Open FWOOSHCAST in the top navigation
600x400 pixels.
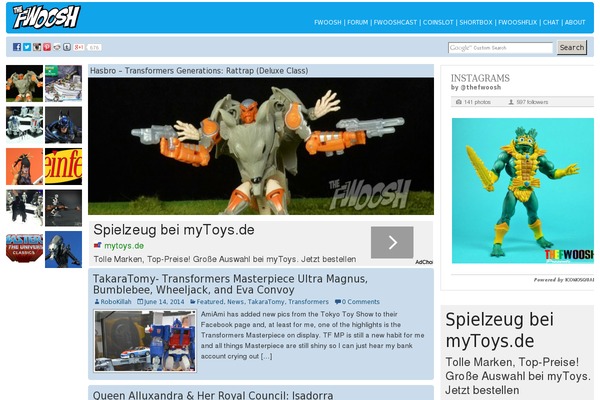click(395, 22)
